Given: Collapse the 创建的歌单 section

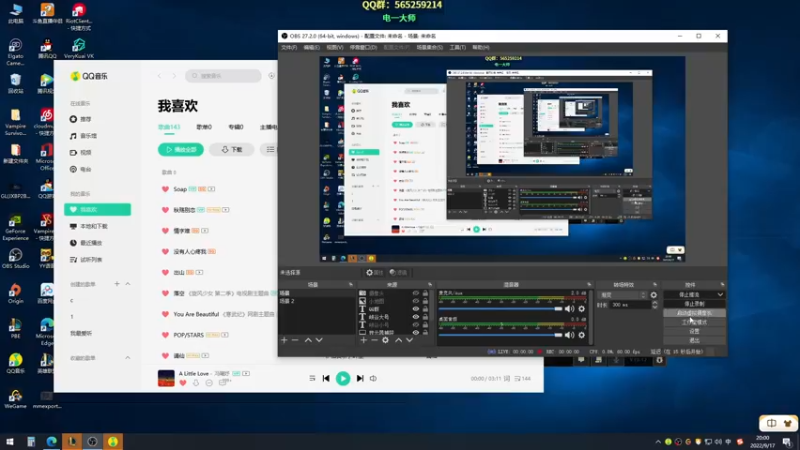Looking at the screenshot, I should pos(128,284).
